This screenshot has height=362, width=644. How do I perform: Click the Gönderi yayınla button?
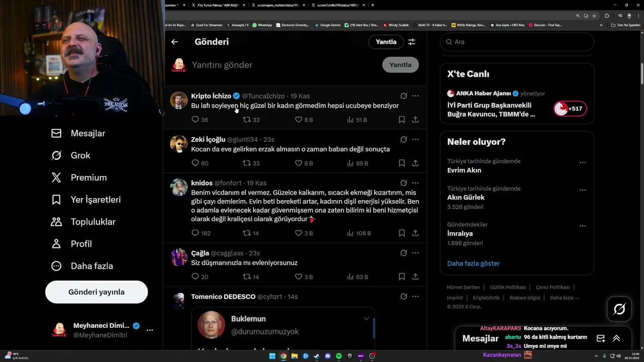97,292
